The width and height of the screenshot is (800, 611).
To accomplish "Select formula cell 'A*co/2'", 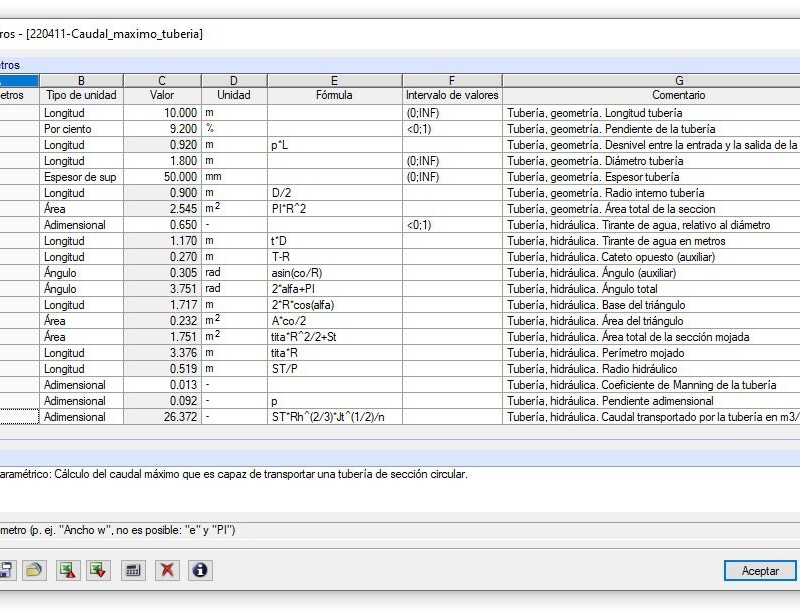I will [335, 321].
